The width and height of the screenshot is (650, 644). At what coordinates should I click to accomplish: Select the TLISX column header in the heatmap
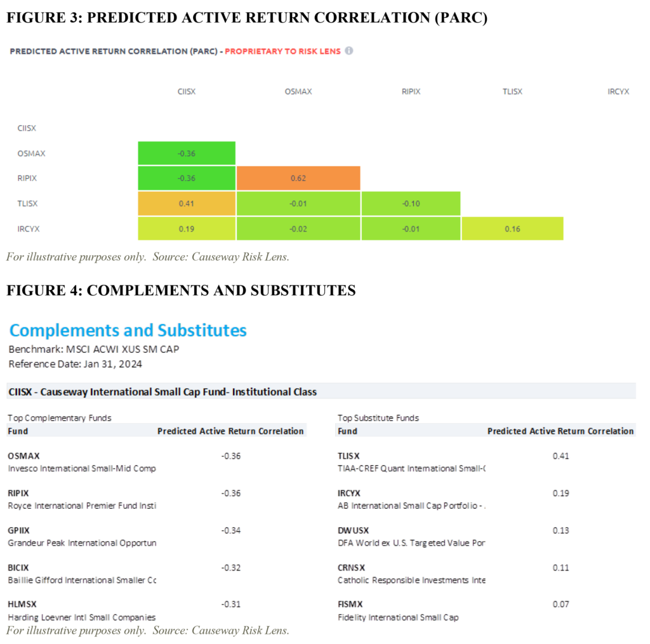click(x=512, y=91)
